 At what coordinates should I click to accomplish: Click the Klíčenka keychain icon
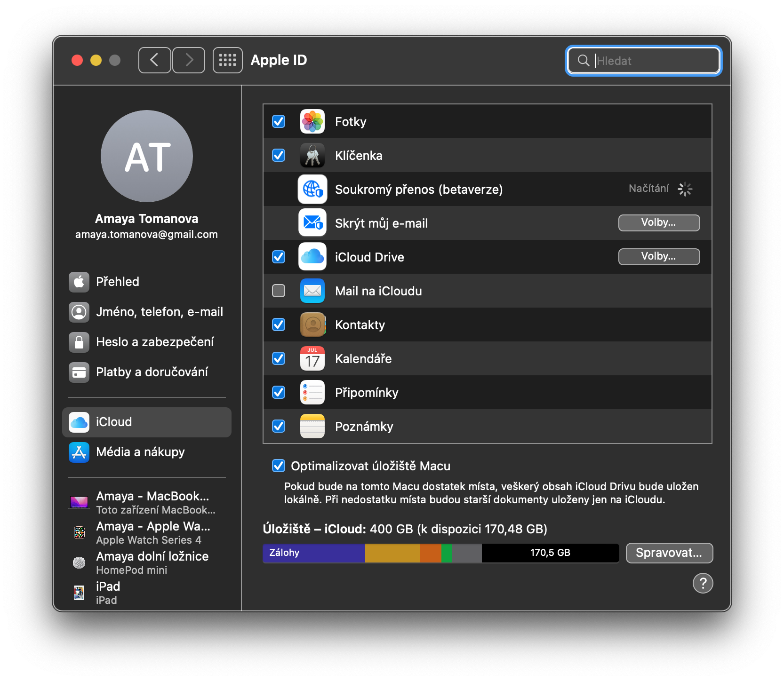pos(312,156)
